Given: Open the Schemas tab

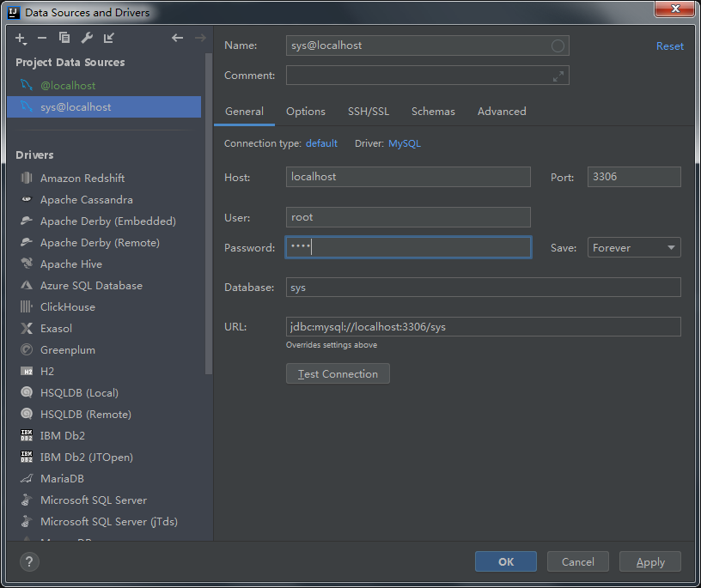Looking at the screenshot, I should (x=433, y=112).
